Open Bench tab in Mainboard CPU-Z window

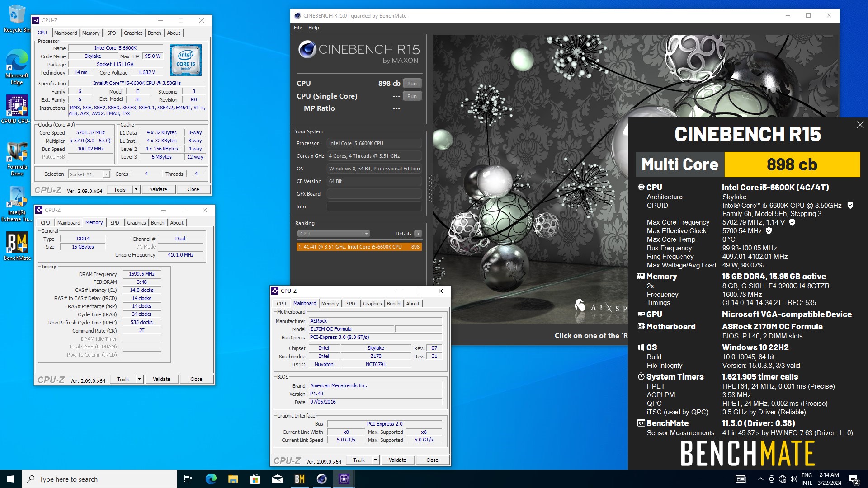(x=393, y=304)
